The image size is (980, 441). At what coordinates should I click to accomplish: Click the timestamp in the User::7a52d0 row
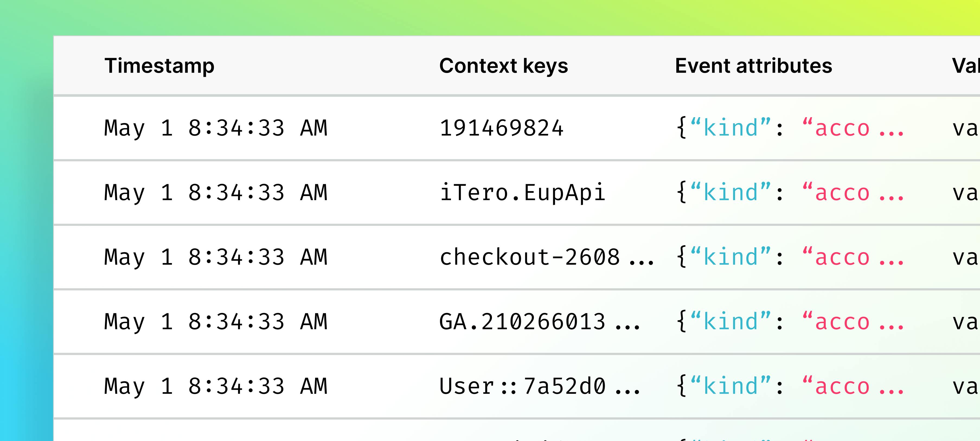(x=216, y=386)
